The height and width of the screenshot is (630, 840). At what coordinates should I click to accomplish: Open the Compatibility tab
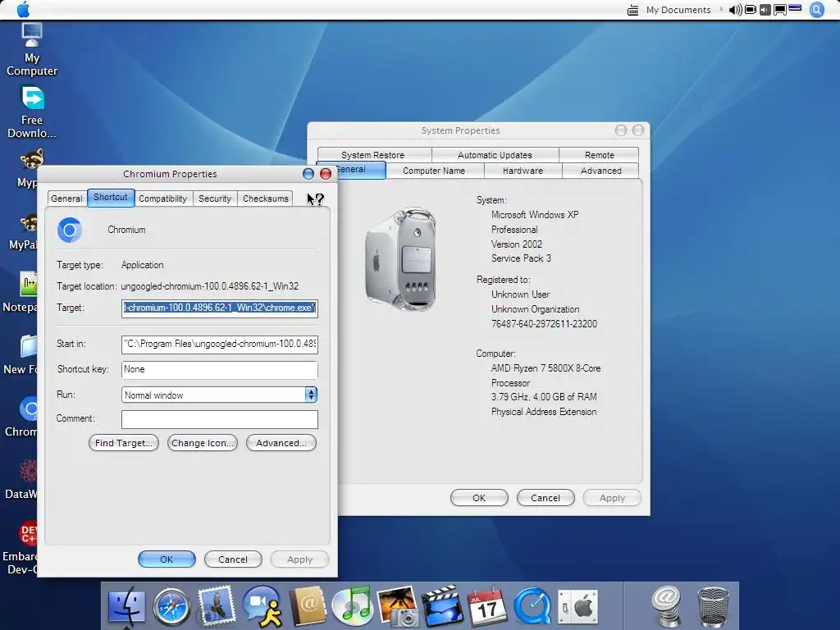pos(163,199)
